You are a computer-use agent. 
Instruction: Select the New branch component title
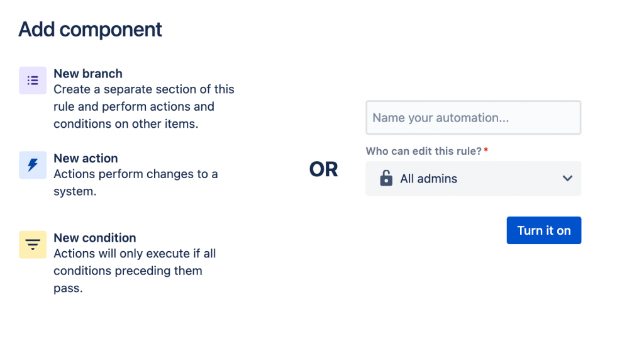click(88, 74)
